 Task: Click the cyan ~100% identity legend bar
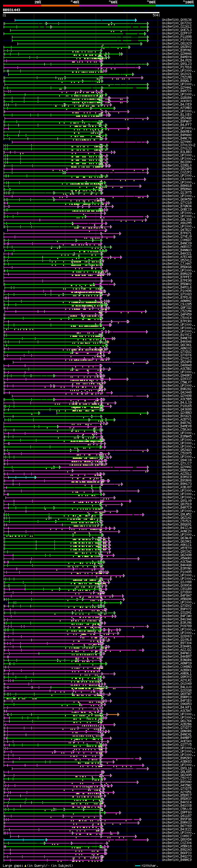[x=175, y=6]
